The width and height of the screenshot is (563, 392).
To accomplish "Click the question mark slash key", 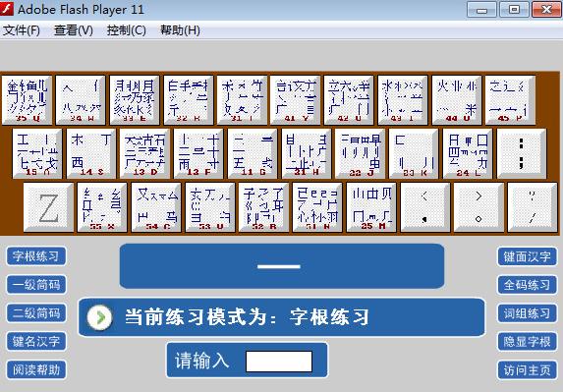I will [x=533, y=207].
